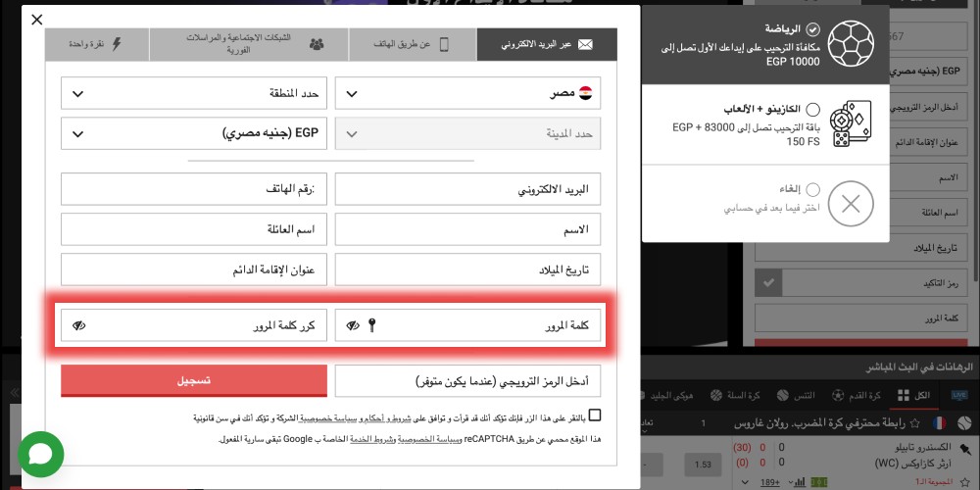Show the password with the كلمة المرور eye icon
The width and height of the screenshot is (980, 490).
pos(353,325)
